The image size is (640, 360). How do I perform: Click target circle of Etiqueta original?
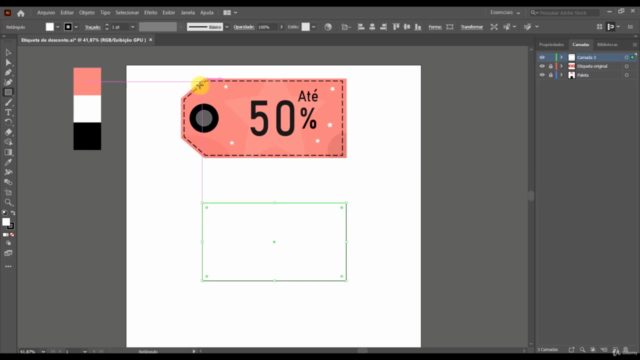click(627, 66)
